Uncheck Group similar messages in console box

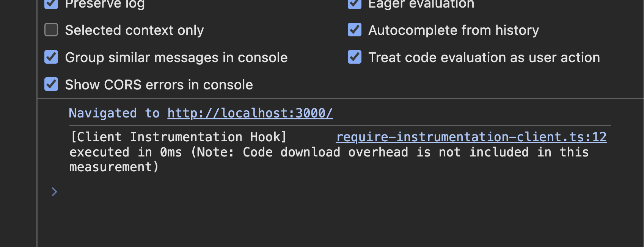coord(51,57)
